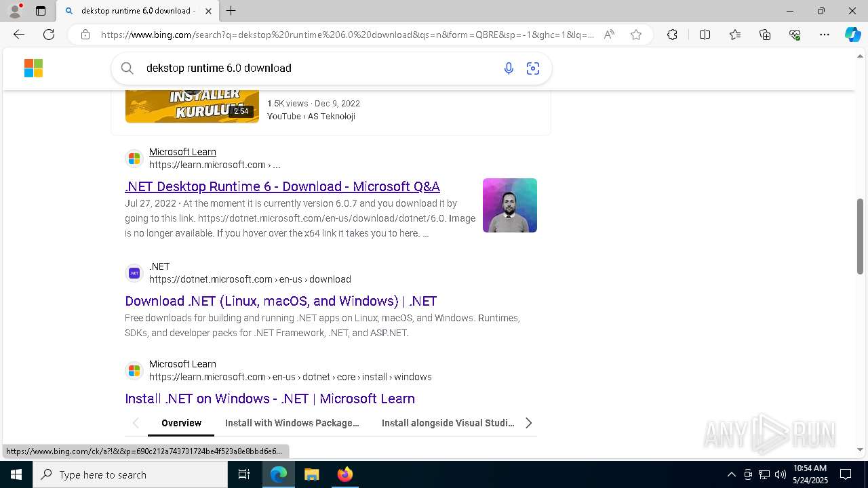Click the search magnifier icon
The height and width of the screenshot is (488, 868).
(x=127, y=68)
